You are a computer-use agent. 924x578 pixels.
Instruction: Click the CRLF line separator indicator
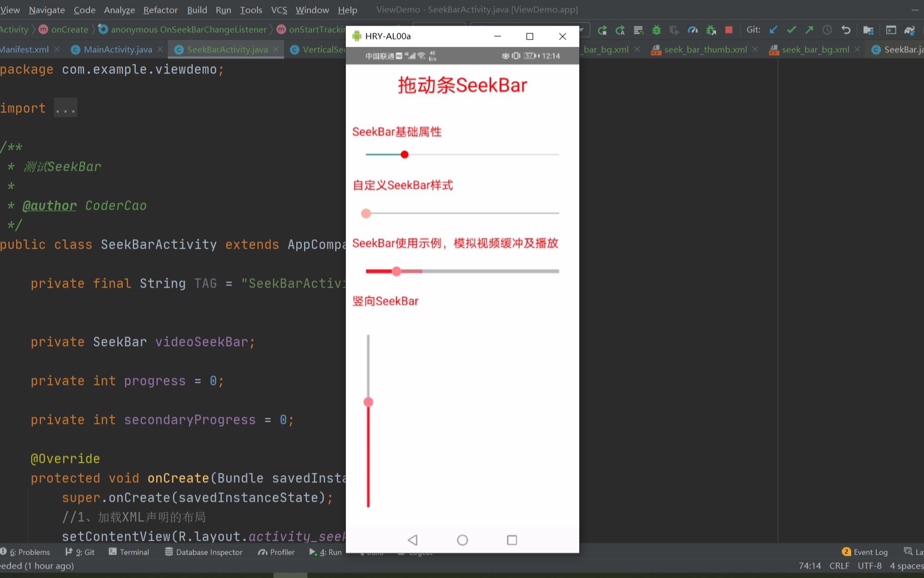[x=839, y=566]
